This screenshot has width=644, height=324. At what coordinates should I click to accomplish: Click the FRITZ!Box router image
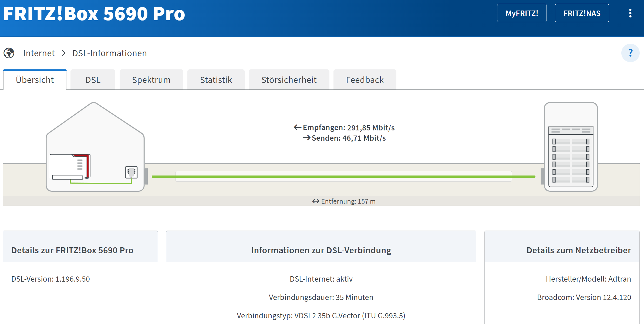[70, 167]
